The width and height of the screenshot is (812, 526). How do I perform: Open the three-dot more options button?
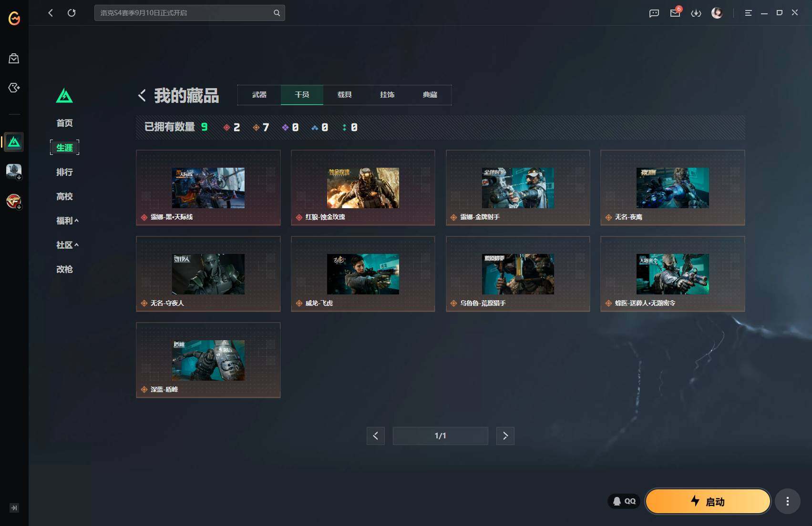788,501
